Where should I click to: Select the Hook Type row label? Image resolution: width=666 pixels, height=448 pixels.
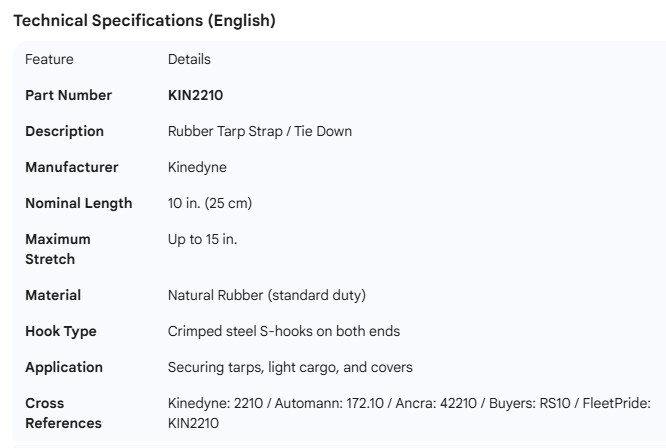click(x=61, y=331)
